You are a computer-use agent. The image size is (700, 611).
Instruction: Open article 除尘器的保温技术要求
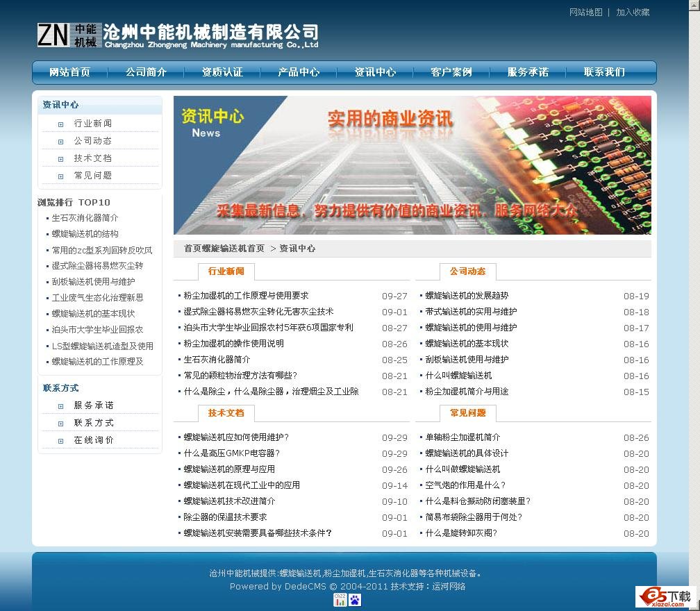point(225,517)
